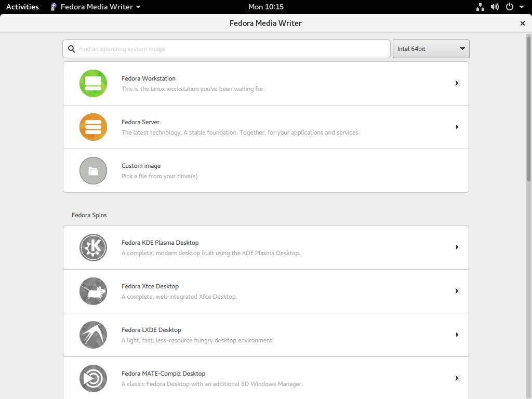Click 'This is the Linux workstation' description
This screenshot has width=532, height=399.
coord(193,89)
